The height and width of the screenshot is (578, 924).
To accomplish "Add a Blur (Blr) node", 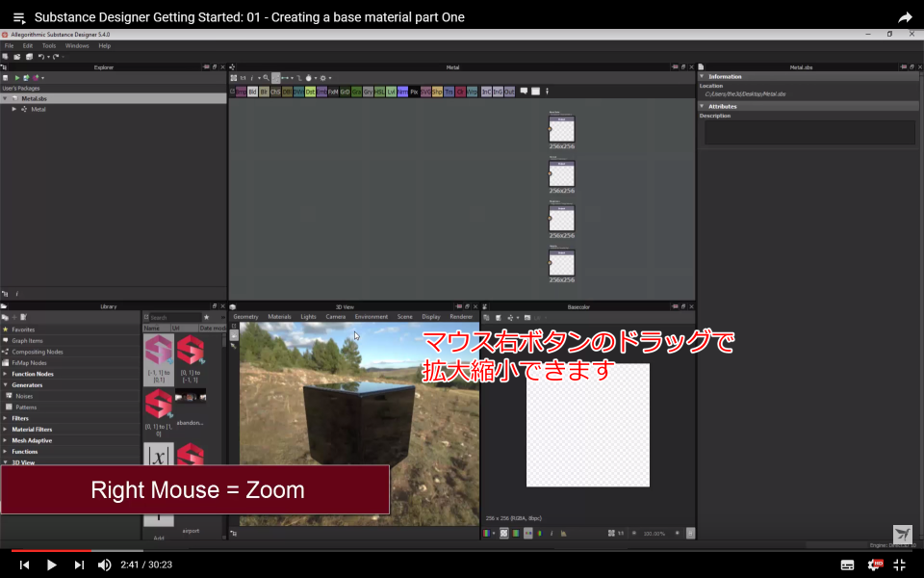I will tap(264, 92).
